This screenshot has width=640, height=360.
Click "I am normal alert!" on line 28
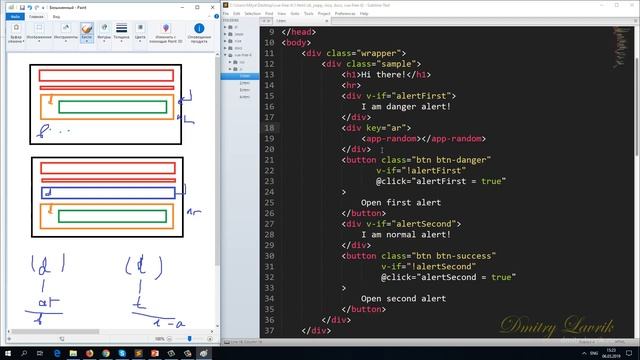click(x=406, y=234)
